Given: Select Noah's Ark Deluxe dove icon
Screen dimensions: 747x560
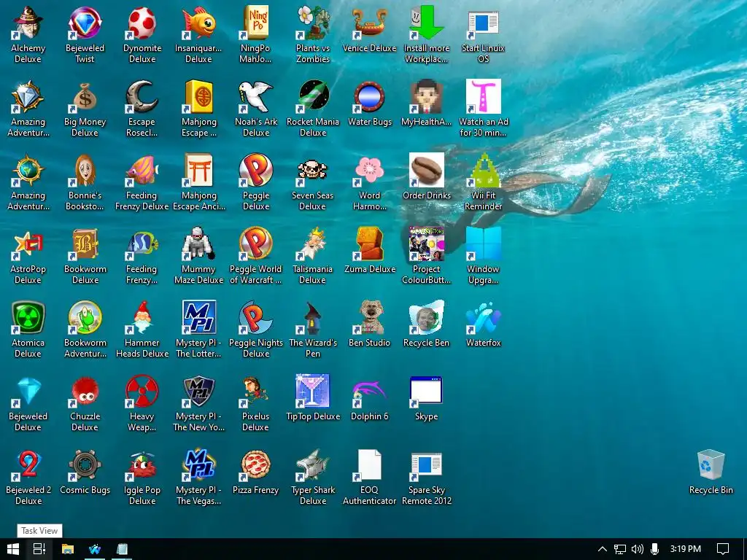Looking at the screenshot, I should pos(256,97).
